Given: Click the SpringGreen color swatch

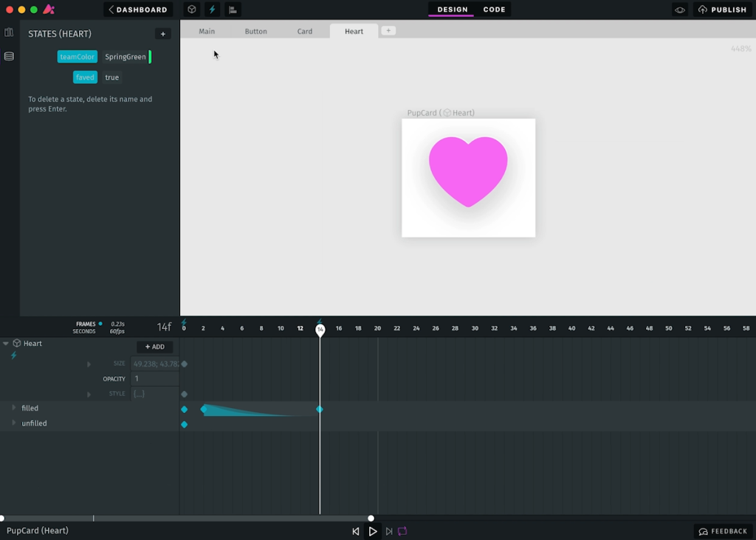Looking at the screenshot, I should click(150, 57).
